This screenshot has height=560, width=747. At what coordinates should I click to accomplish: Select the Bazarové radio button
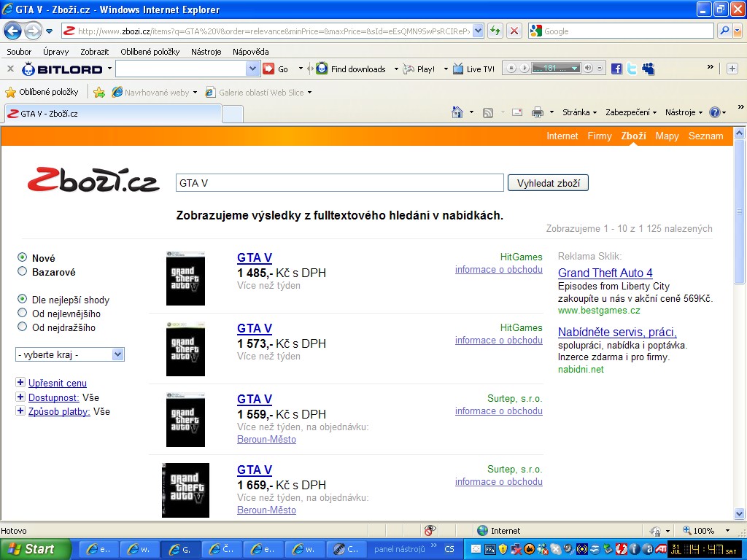pyautogui.click(x=23, y=272)
